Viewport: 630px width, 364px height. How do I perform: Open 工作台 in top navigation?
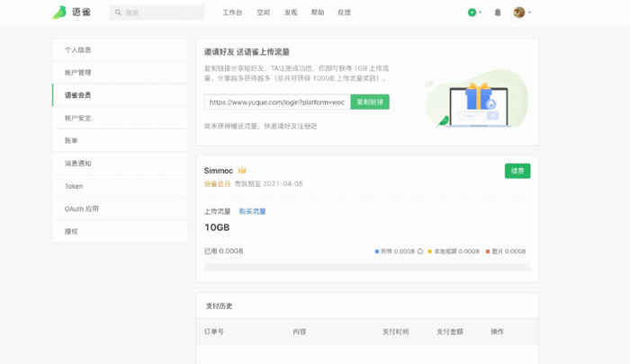232,13
